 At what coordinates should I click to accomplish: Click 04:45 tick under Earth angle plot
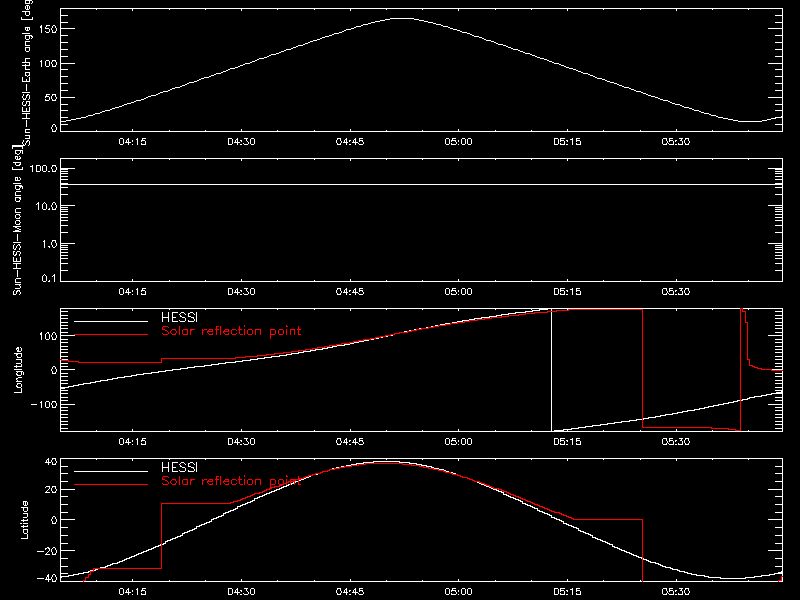pyautogui.click(x=349, y=141)
